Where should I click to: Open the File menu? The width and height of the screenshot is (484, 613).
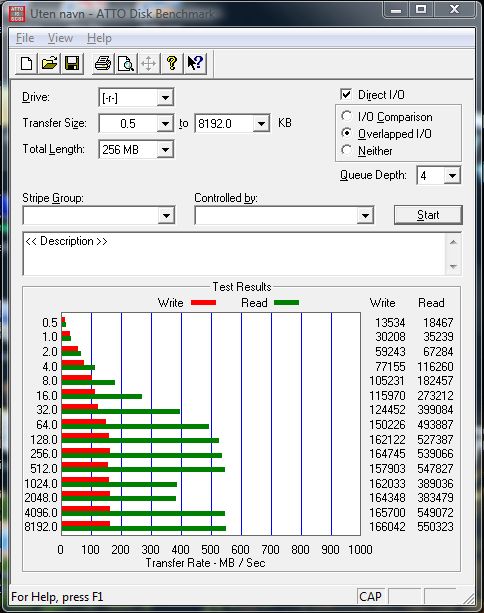coord(25,38)
